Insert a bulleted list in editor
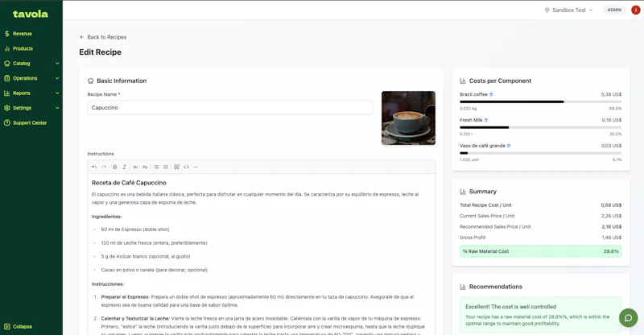The width and height of the screenshot is (644, 335). click(156, 167)
